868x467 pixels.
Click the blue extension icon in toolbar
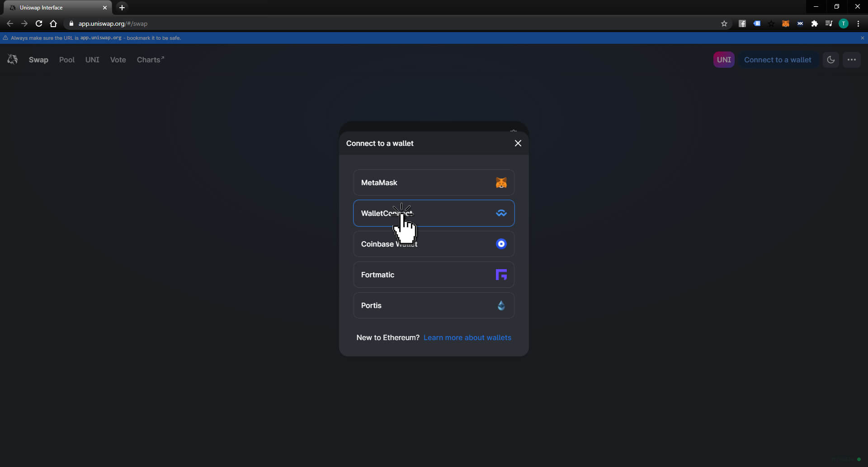coord(757,23)
